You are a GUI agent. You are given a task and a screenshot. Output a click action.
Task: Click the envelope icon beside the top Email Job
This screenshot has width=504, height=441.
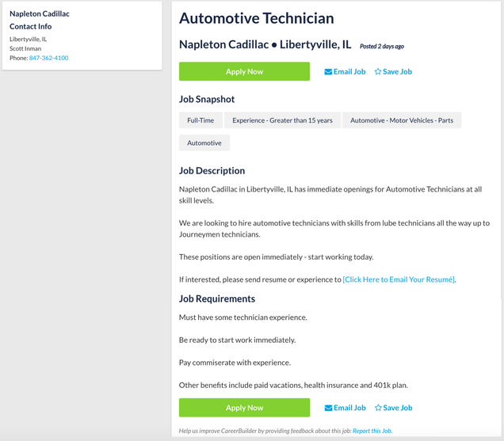pos(328,71)
